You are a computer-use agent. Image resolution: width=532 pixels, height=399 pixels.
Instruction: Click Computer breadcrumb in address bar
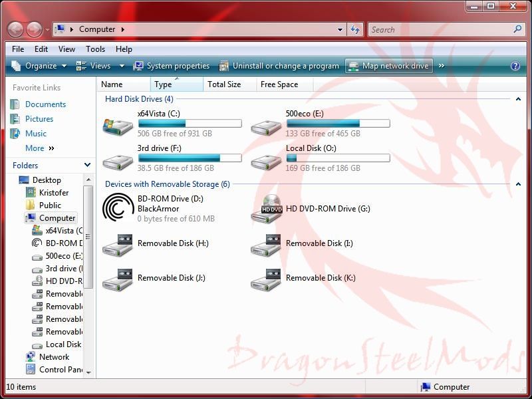[97, 29]
